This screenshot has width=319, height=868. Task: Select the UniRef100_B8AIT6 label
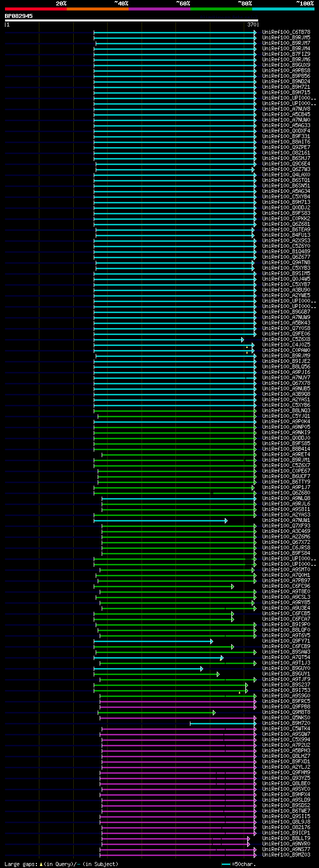286,142
